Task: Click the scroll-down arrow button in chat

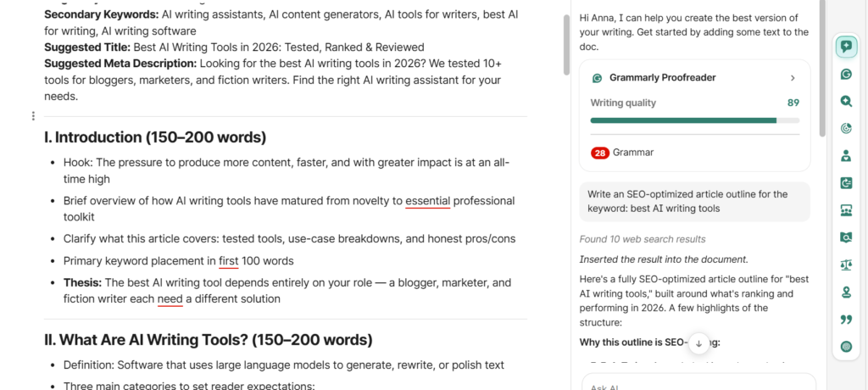Action: pyautogui.click(x=698, y=343)
